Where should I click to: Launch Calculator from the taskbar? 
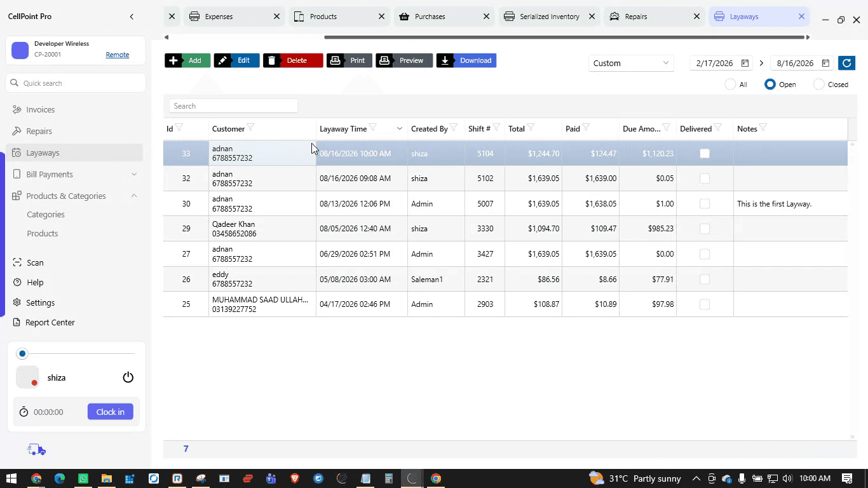click(x=389, y=478)
